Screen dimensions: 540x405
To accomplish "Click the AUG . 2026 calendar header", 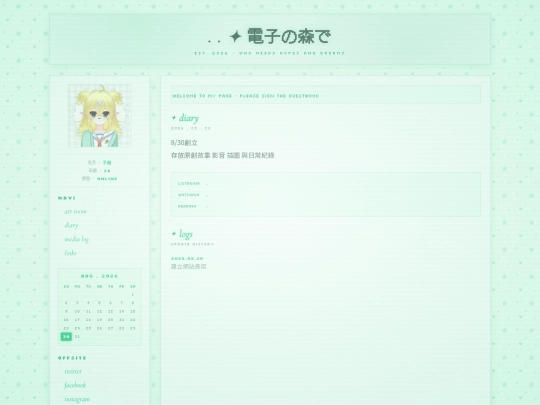I will click(x=100, y=276).
